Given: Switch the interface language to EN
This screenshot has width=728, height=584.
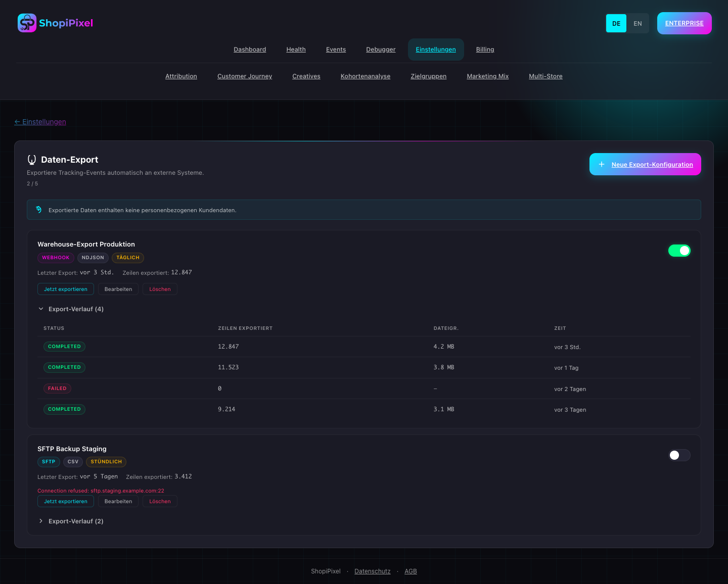Looking at the screenshot, I should [638, 23].
